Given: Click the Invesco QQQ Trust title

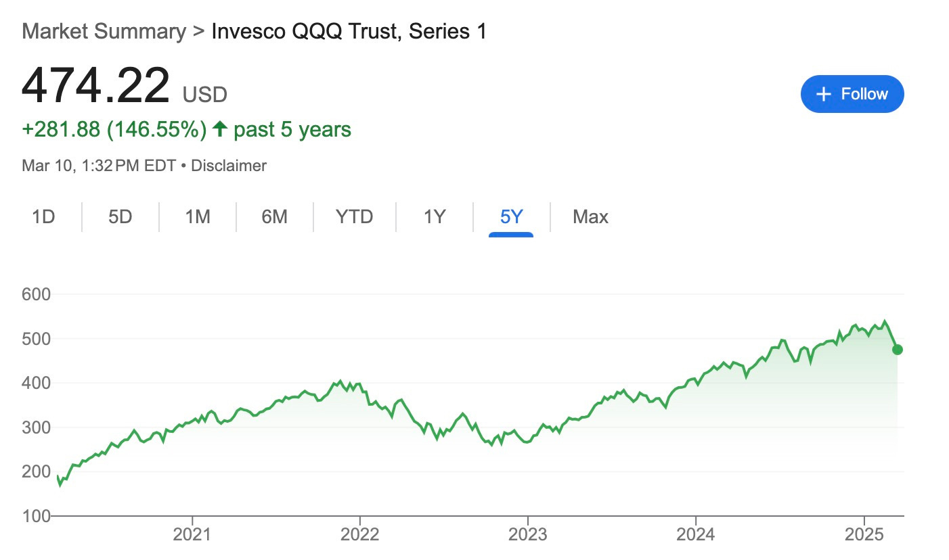Looking at the screenshot, I should pos(349,32).
